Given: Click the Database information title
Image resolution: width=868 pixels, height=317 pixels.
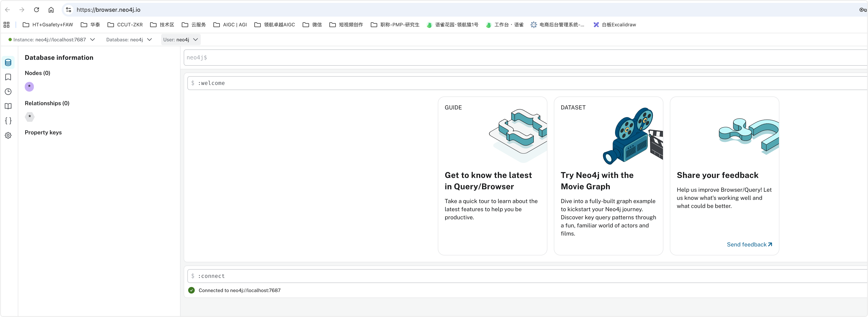Looking at the screenshot, I should click(x=59, y=58).
